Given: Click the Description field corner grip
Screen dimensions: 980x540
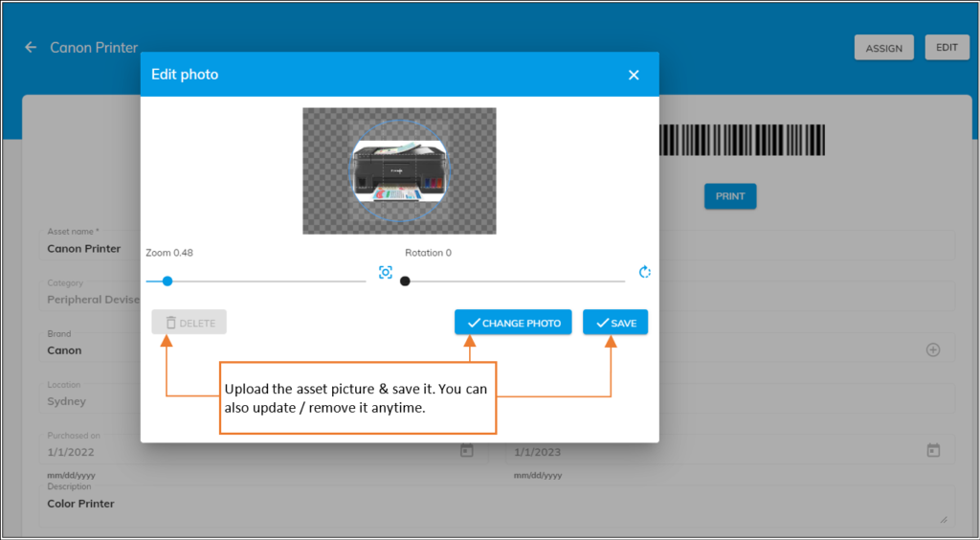Looking at the screenshot, I should coord(944,519).
